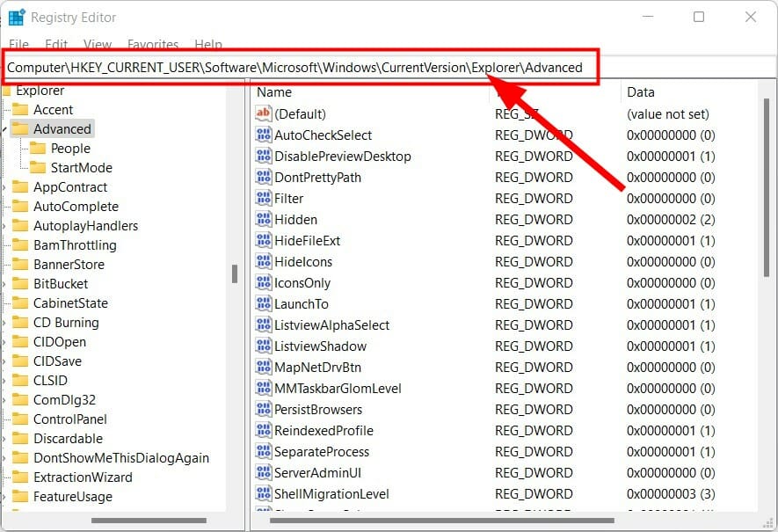The height and width of the screenshot is (532, 778).
Task: Click the (Default) string value icon
Action: (x=264, y=113)
